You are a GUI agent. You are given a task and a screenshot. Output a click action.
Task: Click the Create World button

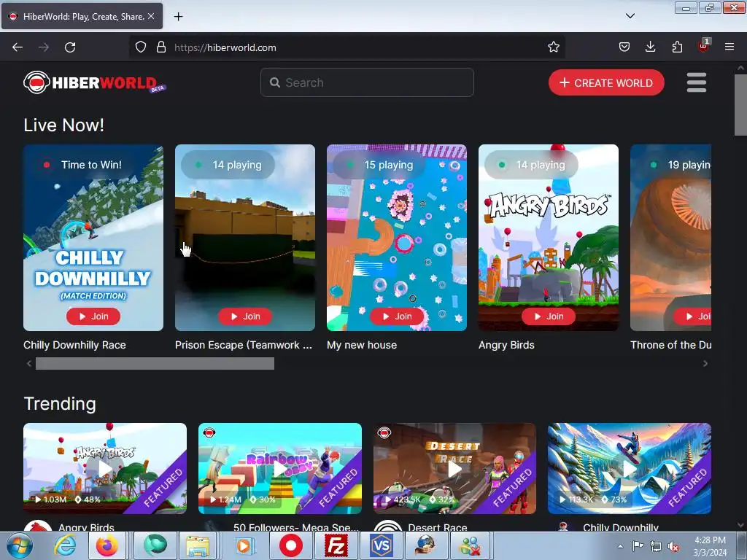point(606,82)
